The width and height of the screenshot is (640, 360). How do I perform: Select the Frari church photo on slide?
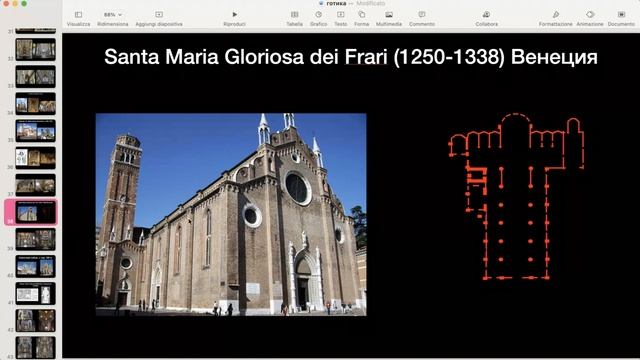231,215
